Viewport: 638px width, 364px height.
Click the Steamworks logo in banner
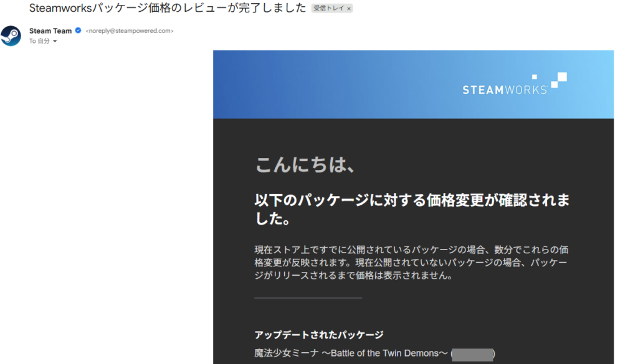pos(505,90)
